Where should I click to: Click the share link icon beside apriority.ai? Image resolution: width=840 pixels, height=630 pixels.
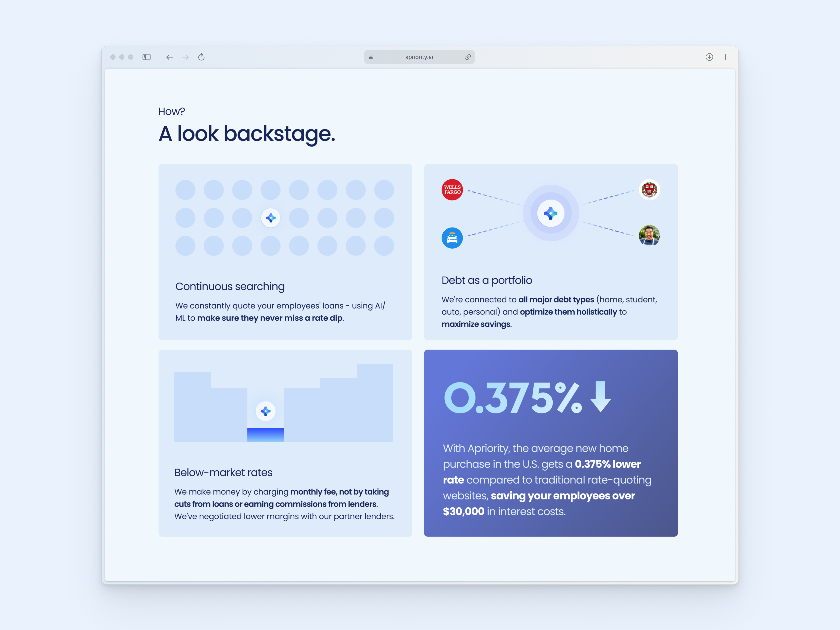coord(469,57)
